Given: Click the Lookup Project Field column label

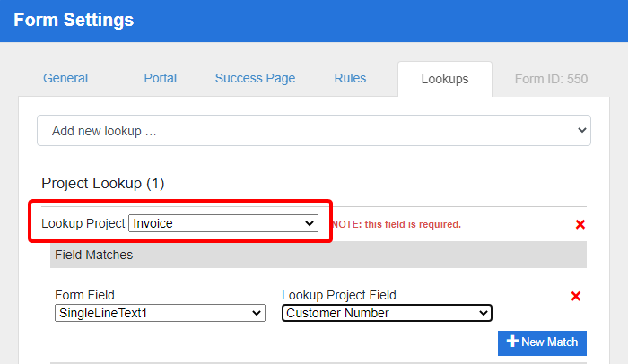Looking at the screenshot, I should (x=339, y=295).
